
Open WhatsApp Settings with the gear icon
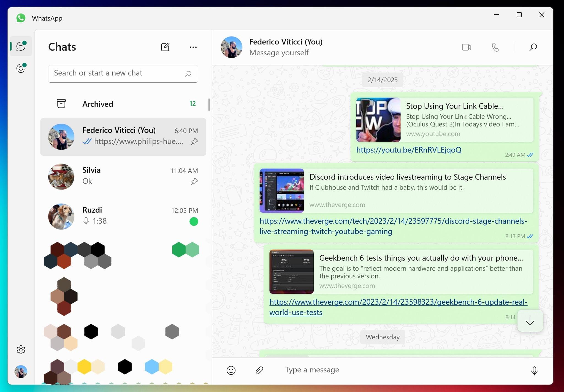[21, 350]
